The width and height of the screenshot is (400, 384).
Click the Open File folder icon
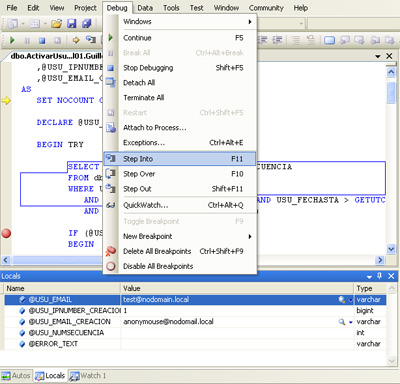click(56, 24)
